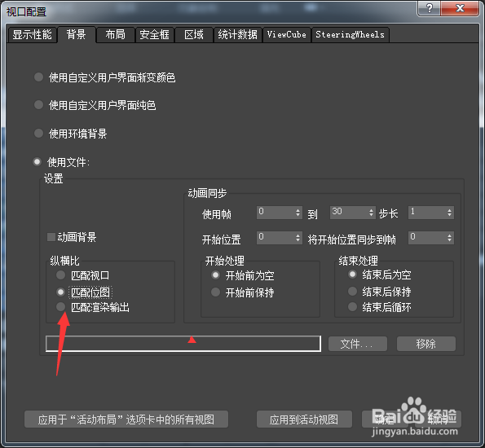Viewport: 485px width, 448px height.
Task: Choose 匹配位图 aspect ratio
Action: point(60,292)
